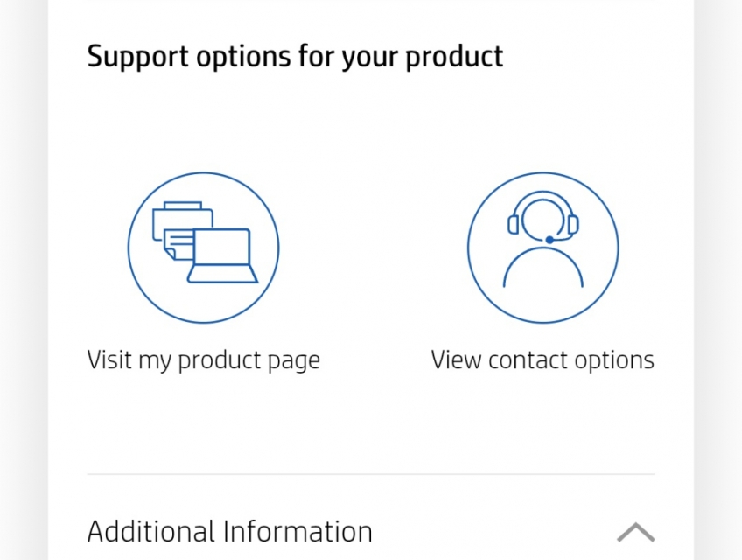Click the agent's shoulders outline
This screenshot has height=560, width=742.
coord(542,269)
